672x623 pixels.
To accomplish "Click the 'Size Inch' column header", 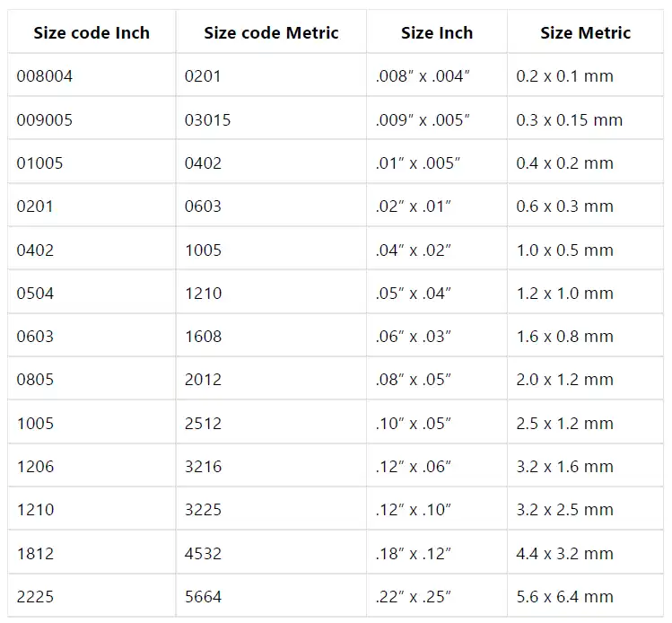I will [437, 33].
